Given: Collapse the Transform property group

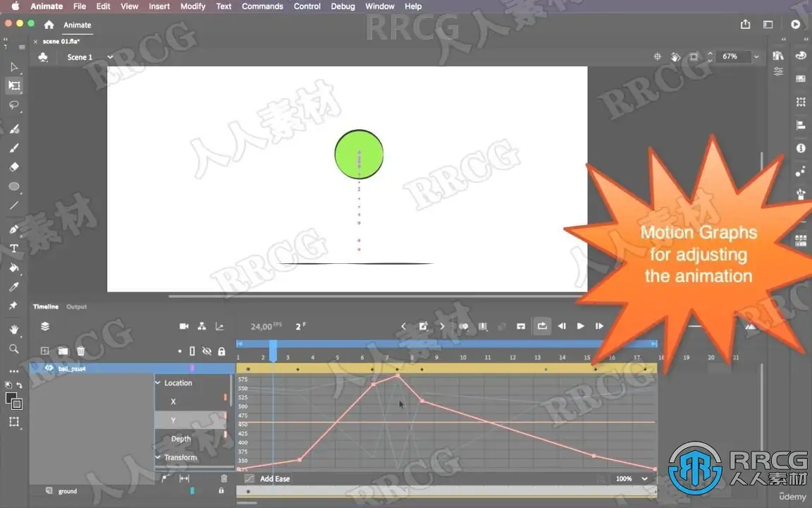Looking at the screenshot, I should click(x=158, y=457).
